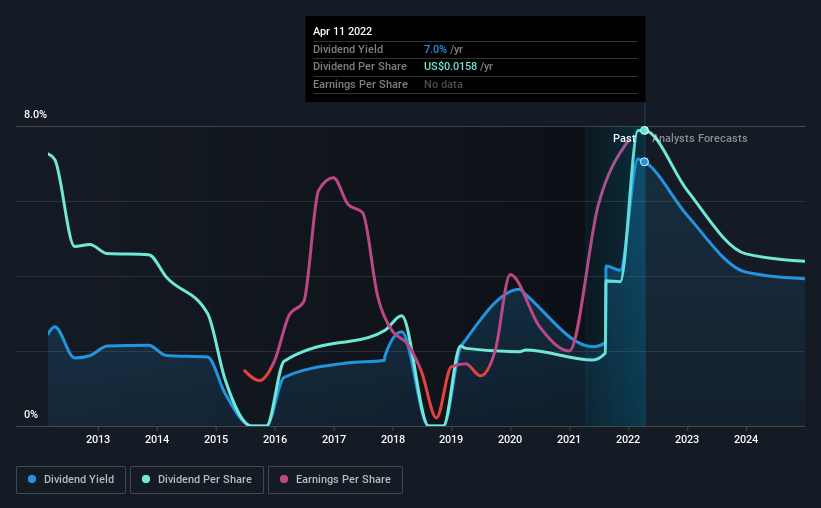Click the Past region label

pos(624,138)
